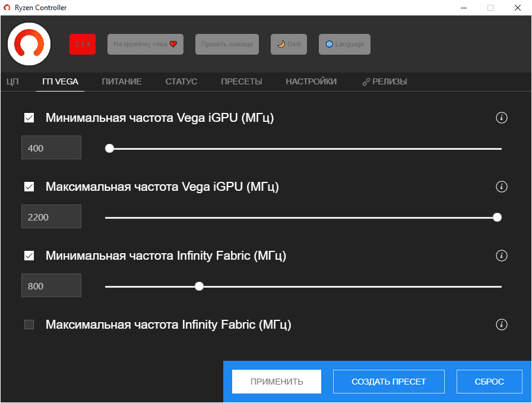Click the chain link icon beside РЕЛИЗЫ

coord(366,82)
